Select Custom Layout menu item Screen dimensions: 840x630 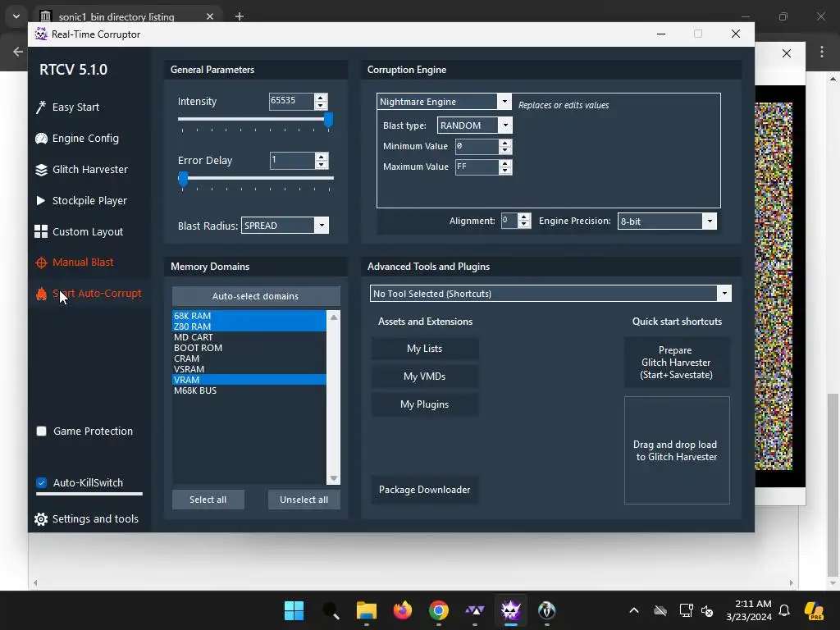[88, 232]
